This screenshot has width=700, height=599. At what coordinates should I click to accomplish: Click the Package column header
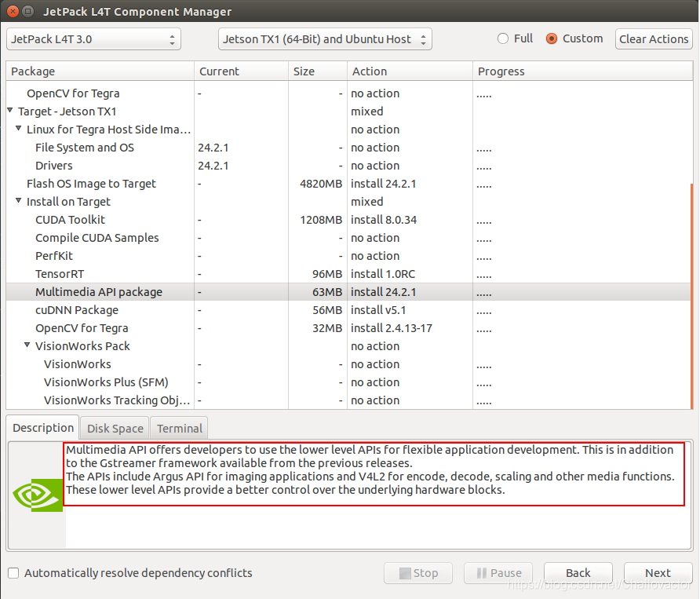[100, 71]
